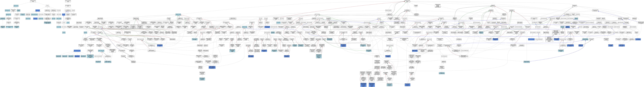
Task: Select the K63-linked polyubiquitin modification-dependent protein binding node
Action: pos(47,23)
